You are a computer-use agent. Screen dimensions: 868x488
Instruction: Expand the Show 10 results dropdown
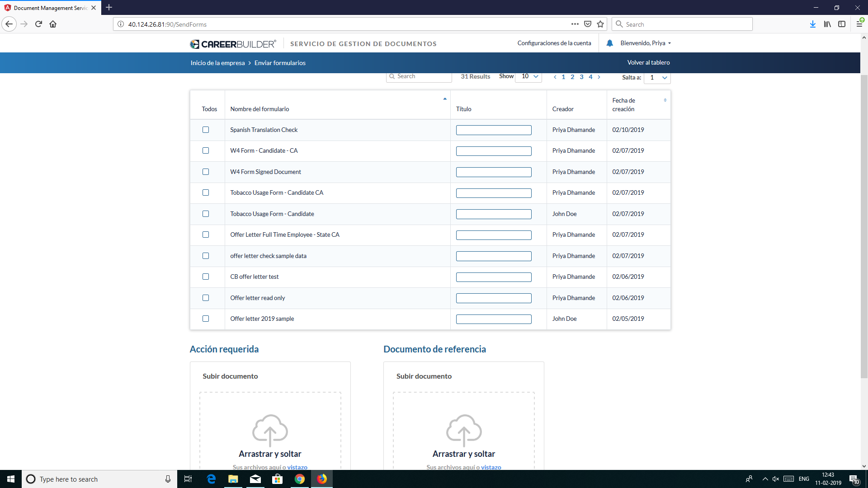tap(529, 76)
